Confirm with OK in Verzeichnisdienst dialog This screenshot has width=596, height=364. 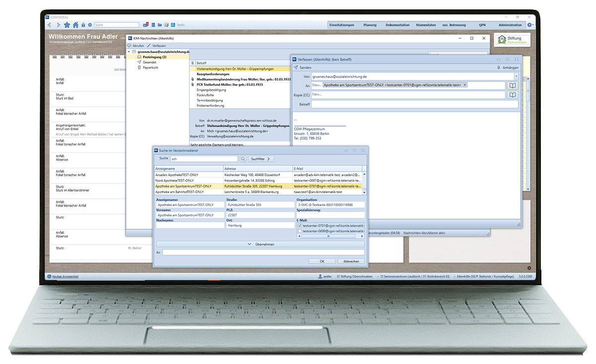pyautogui.click(x=322, y=261)
